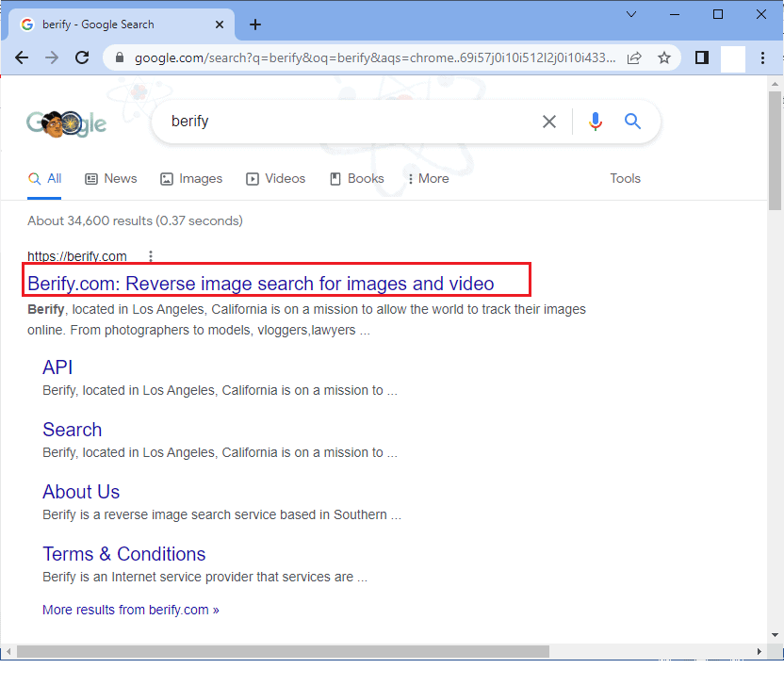Screen dimensions: 784x685
Task: Click the Google doodle logo
Action: point(66,122)
